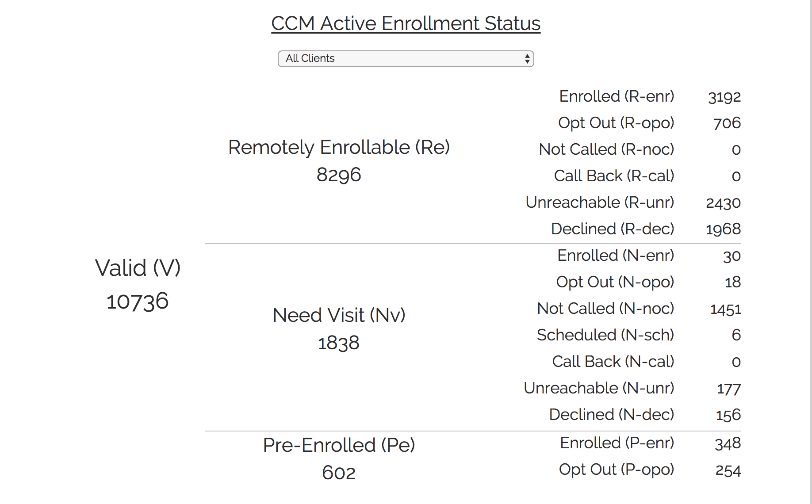Screen dimensions: 812x504
Task: Click the CCM Active Enrollment Status heading
Action: pyautogui.click(x=406, y=23)
